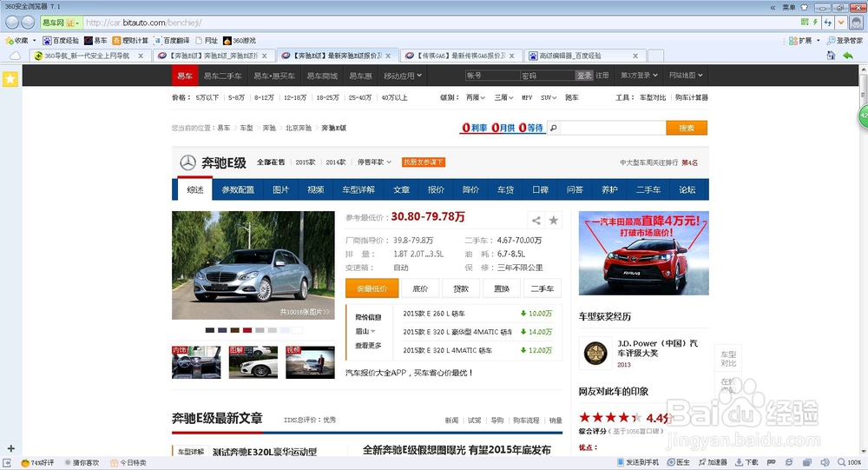Close the 360导航 tab
The image size is (868, 470).
[141, 56]
